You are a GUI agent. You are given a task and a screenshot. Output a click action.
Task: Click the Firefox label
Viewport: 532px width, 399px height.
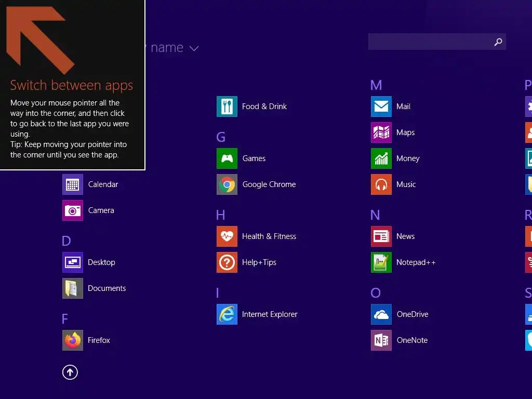99,340
